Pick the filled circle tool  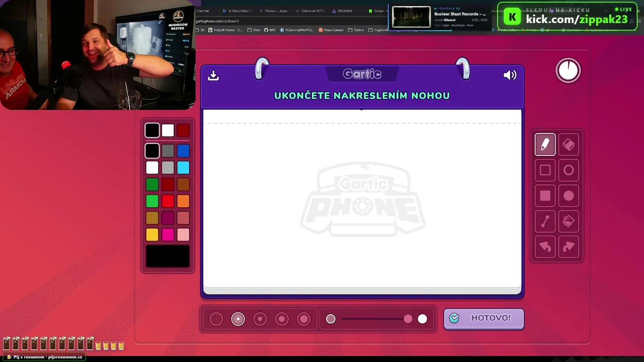click(x=569, y=196)
